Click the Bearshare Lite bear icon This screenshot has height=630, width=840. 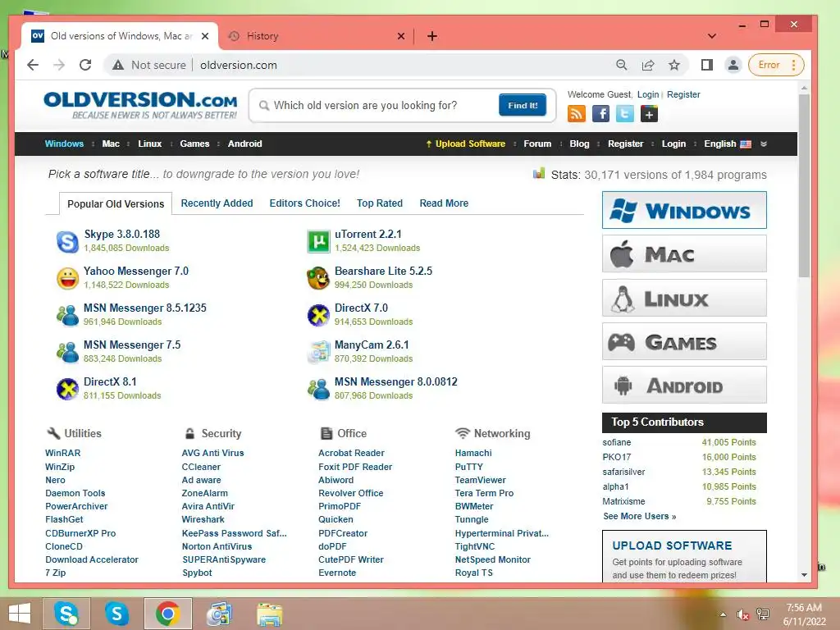tap(318, 279)
